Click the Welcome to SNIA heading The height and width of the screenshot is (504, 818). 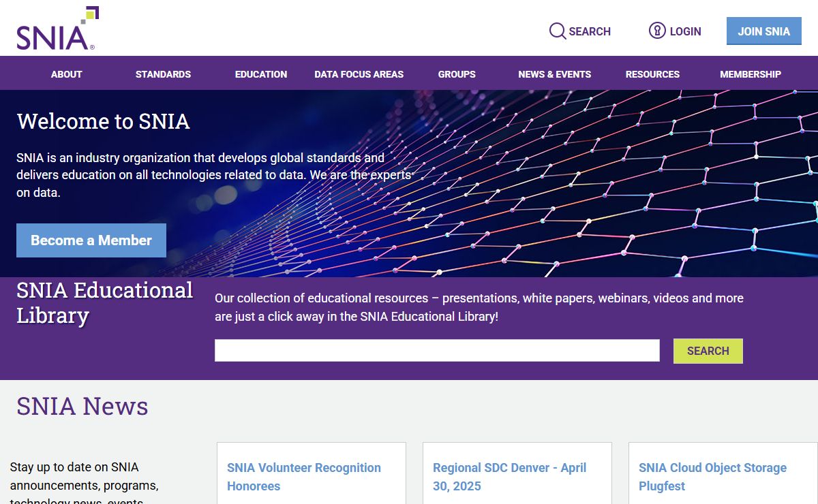point(103,121)
